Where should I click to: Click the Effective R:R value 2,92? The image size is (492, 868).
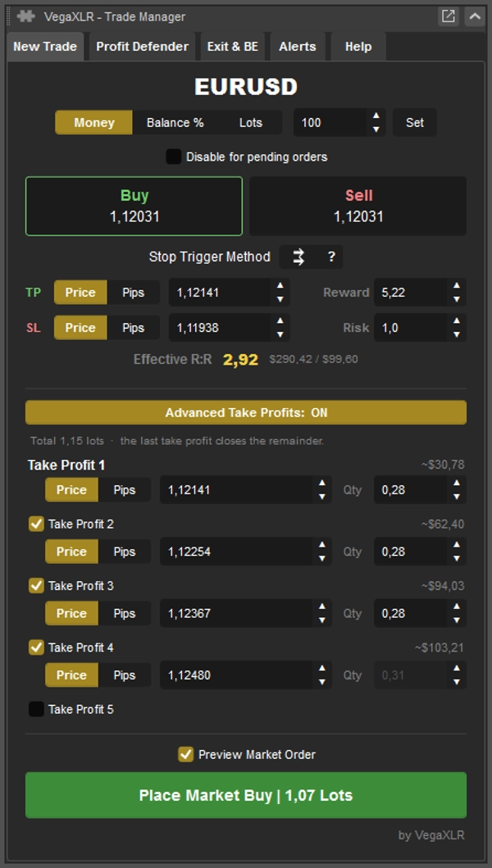click(240, 360)
